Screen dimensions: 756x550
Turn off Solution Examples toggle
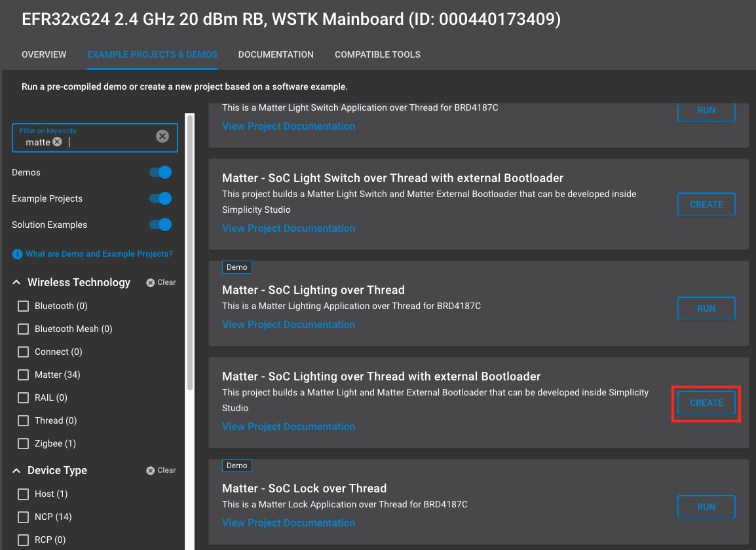pyautogui.click(x=161, y=225)
